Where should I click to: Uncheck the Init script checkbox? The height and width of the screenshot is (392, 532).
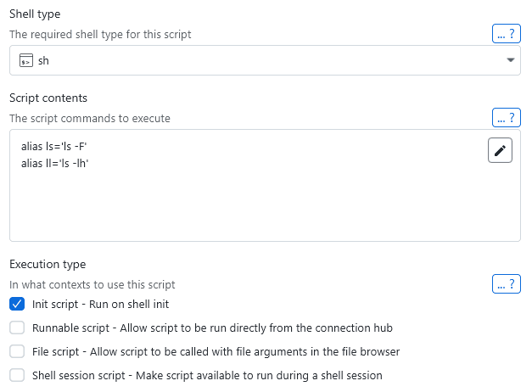coord(17,304)
